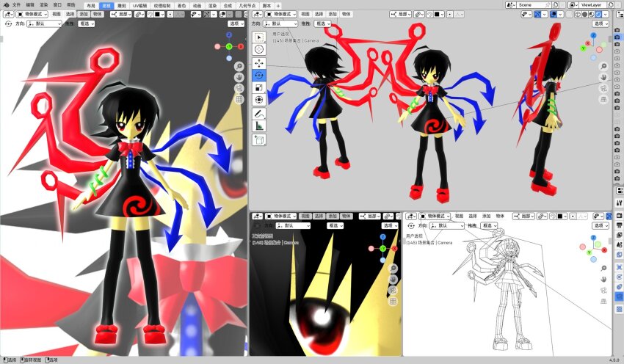Select the Measure tool

(259, 126)
